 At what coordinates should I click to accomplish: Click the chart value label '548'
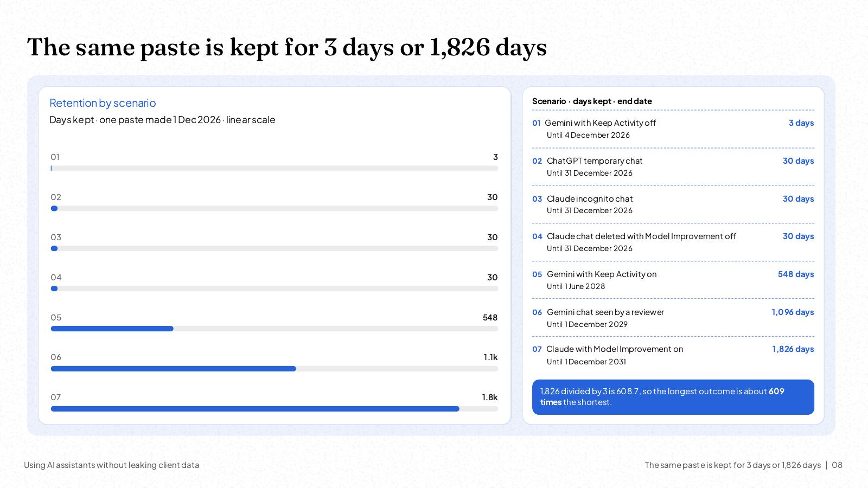click(490, 317)
